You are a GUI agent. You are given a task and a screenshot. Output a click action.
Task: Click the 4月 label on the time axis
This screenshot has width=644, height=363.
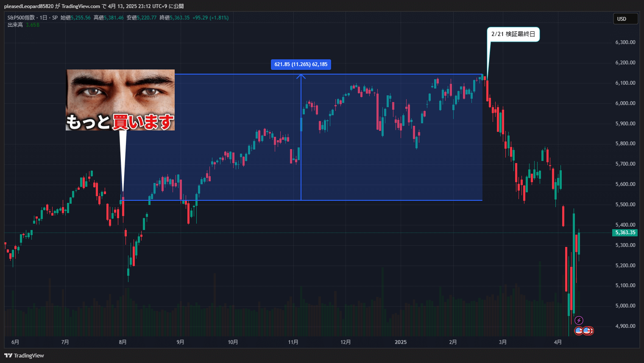click(558, 342)
